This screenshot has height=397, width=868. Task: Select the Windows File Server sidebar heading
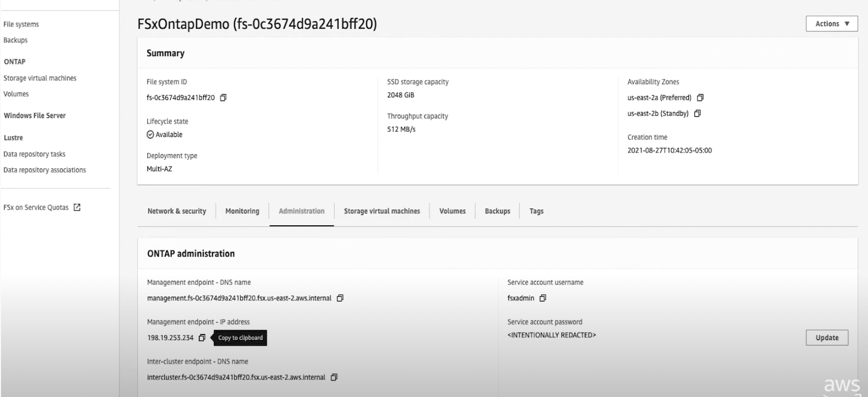point(35,116)
